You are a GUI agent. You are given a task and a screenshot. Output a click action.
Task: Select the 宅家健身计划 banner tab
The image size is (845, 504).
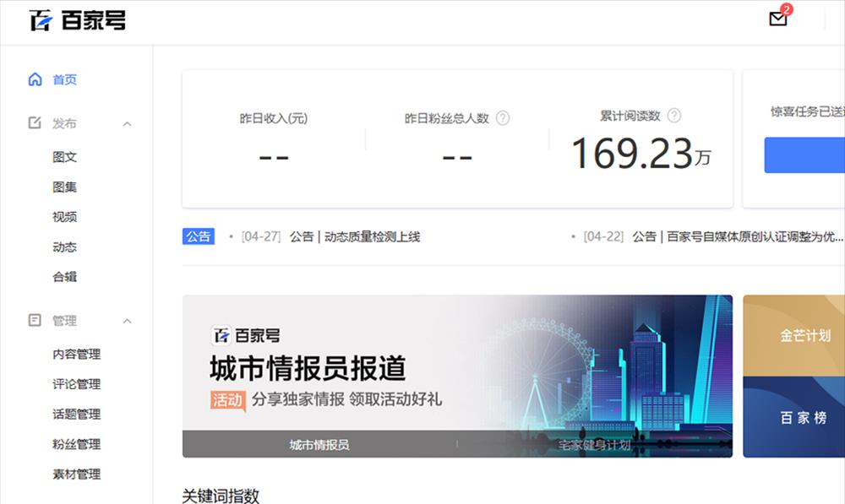pos(594,445)
